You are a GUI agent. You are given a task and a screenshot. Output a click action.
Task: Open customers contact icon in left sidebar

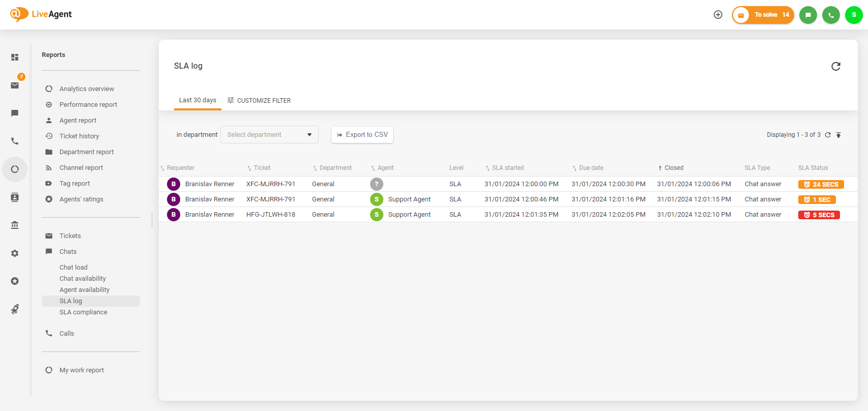coord(15,197)
